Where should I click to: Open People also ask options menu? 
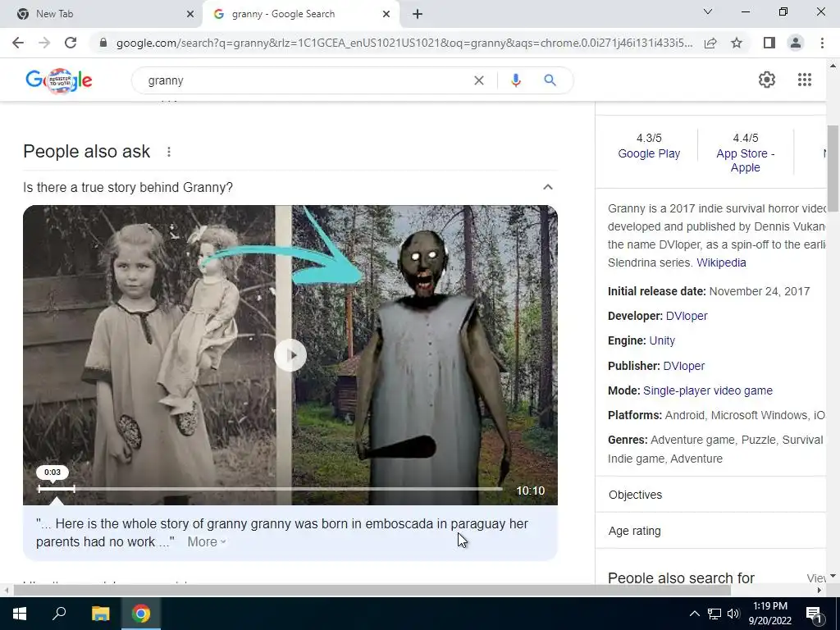[169, 152]
